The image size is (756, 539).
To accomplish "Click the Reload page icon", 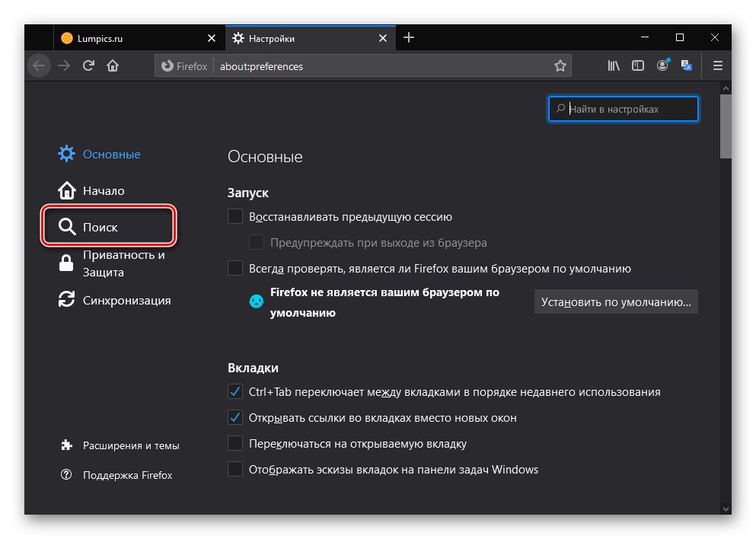I will (88, 66).
